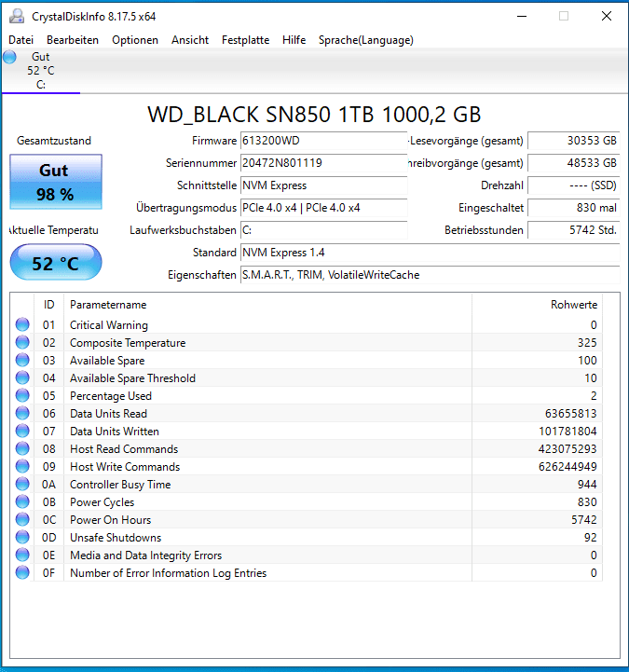Open the Ansicht menu
This screenshot has width=629, height=672.
[190, 40]
